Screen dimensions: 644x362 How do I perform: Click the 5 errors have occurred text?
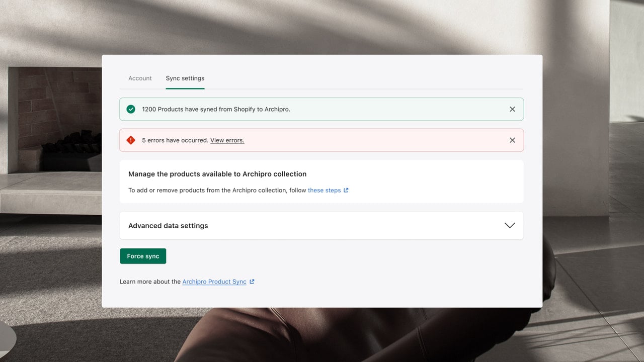(175, 140)
